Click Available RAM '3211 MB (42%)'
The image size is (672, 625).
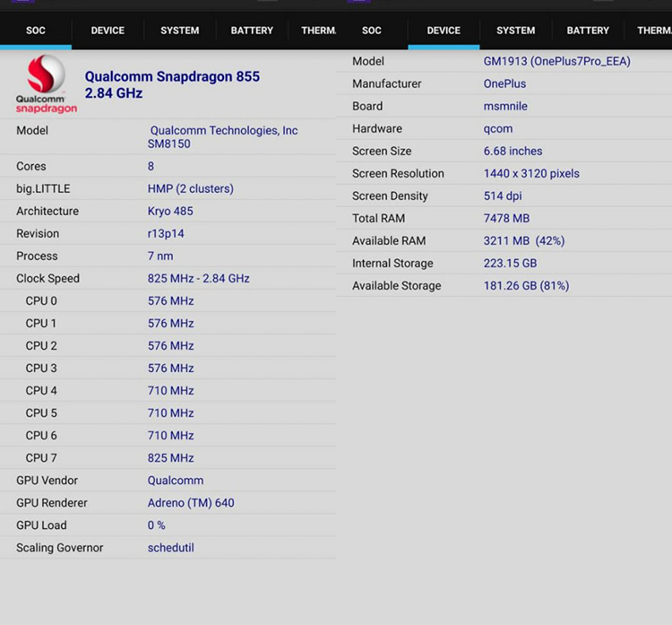(524, 240)
